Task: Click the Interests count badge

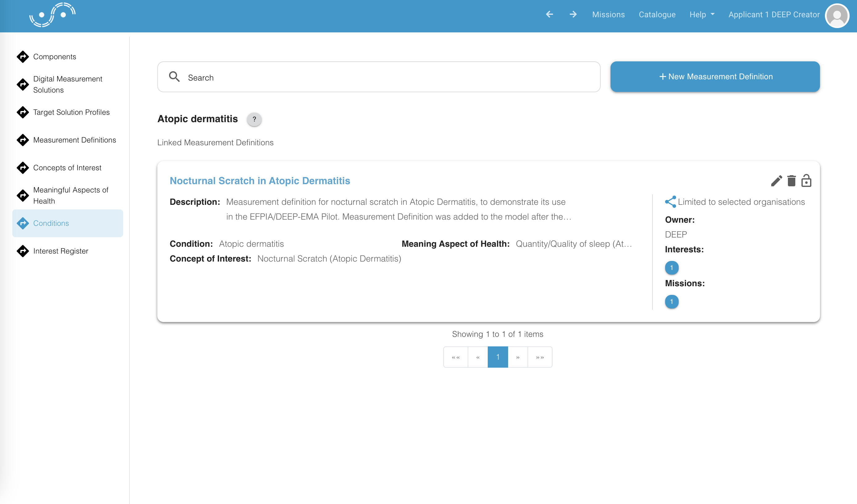Action: (x=672, y=268)
